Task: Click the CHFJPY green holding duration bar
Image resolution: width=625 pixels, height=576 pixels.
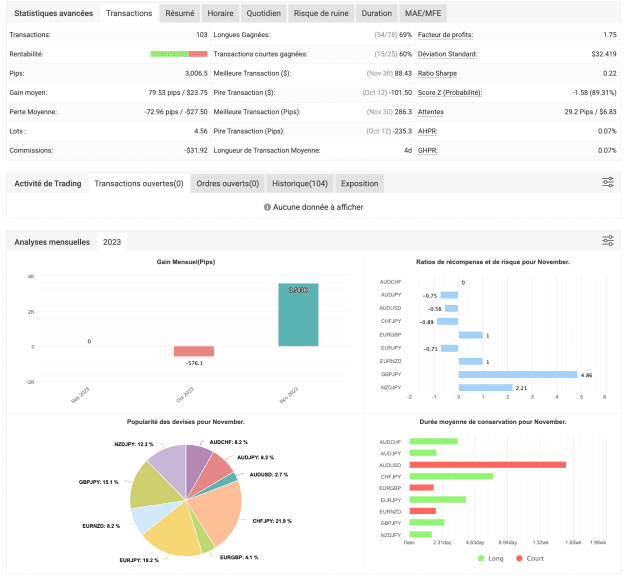Action: pos(451,476)
